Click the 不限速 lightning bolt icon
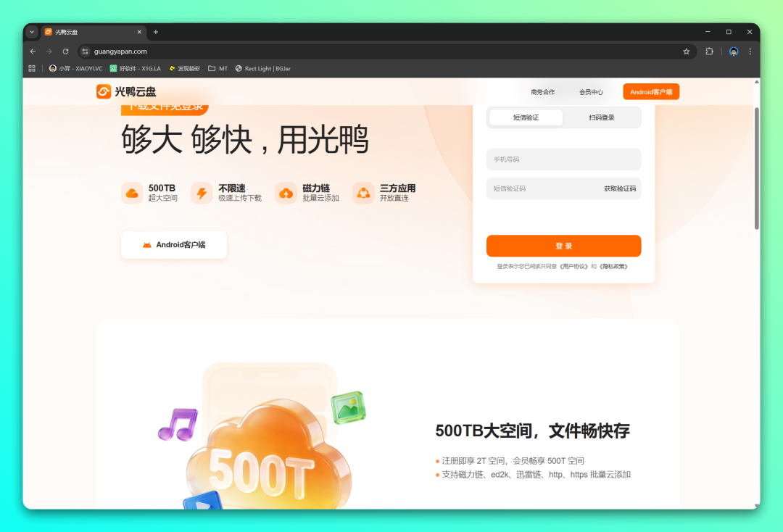Image resolution: width=783 pixels, height=532 pixels. (x=202, y=193)
